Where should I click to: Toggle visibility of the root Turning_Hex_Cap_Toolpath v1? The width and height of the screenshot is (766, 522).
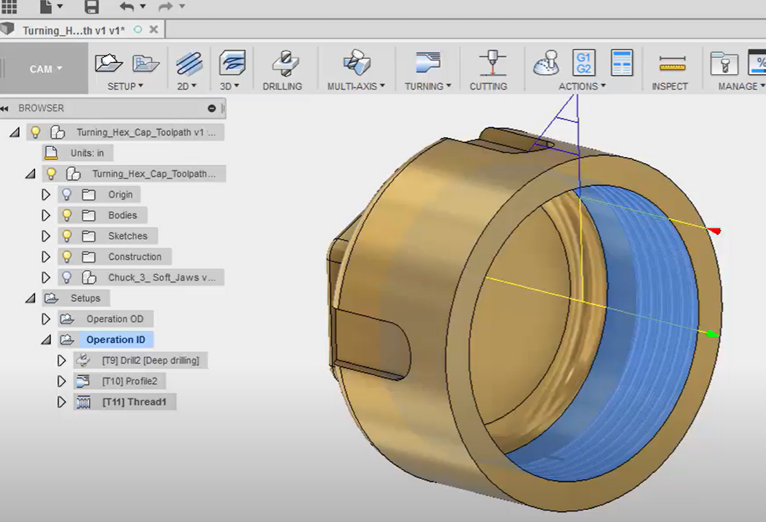35,132
